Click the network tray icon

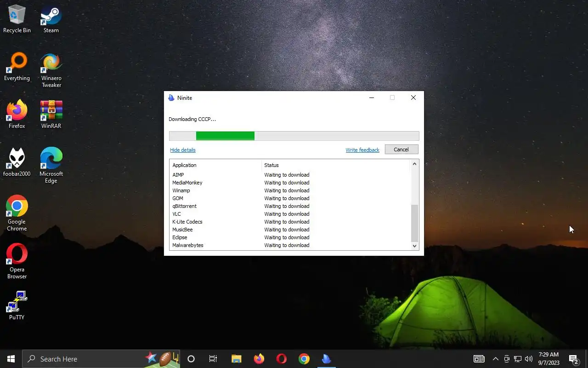click(518, 359)
